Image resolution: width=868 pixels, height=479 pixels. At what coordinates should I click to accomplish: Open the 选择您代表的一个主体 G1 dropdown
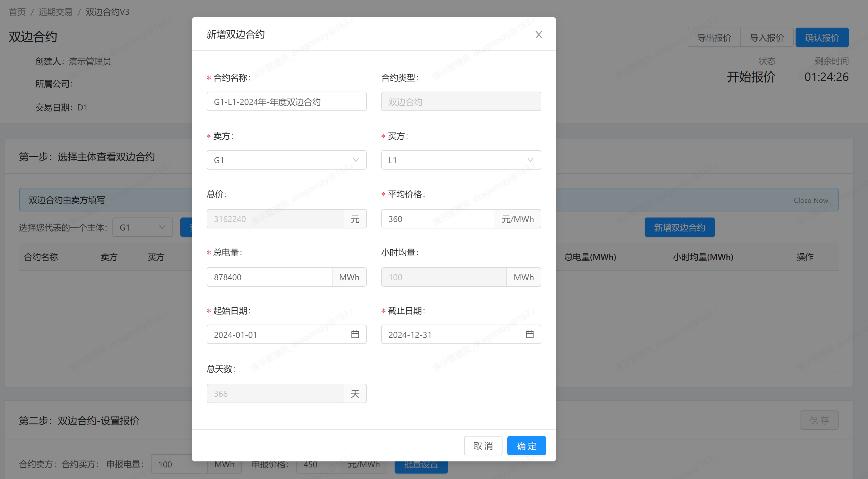[x=142, y=227]
